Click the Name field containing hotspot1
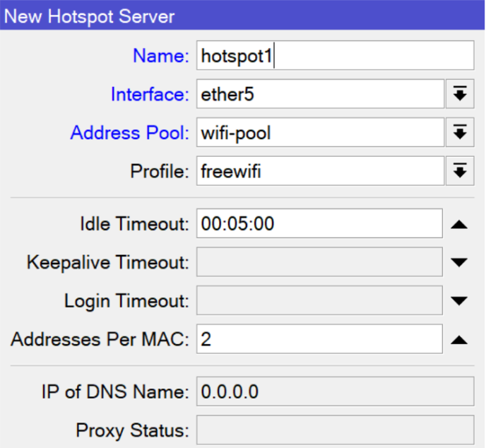This screenshot has width=486, height=448. click(x=335, y=56)
